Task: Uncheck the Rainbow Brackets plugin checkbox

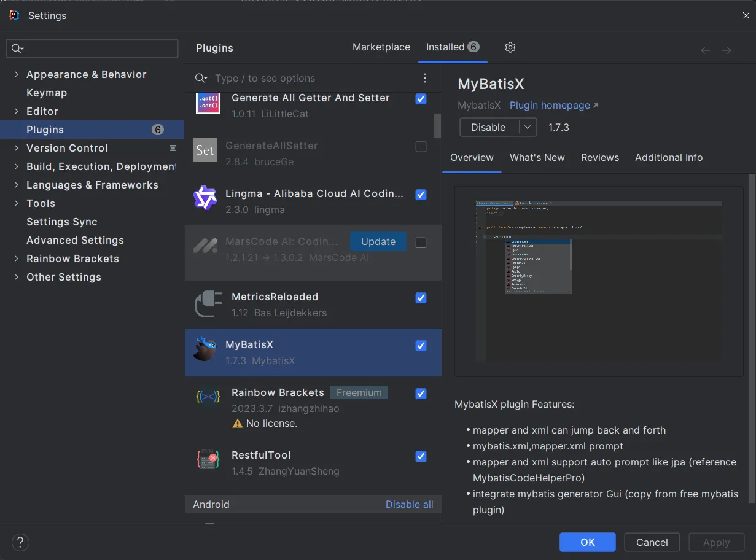Action: (x=421, y=394)
